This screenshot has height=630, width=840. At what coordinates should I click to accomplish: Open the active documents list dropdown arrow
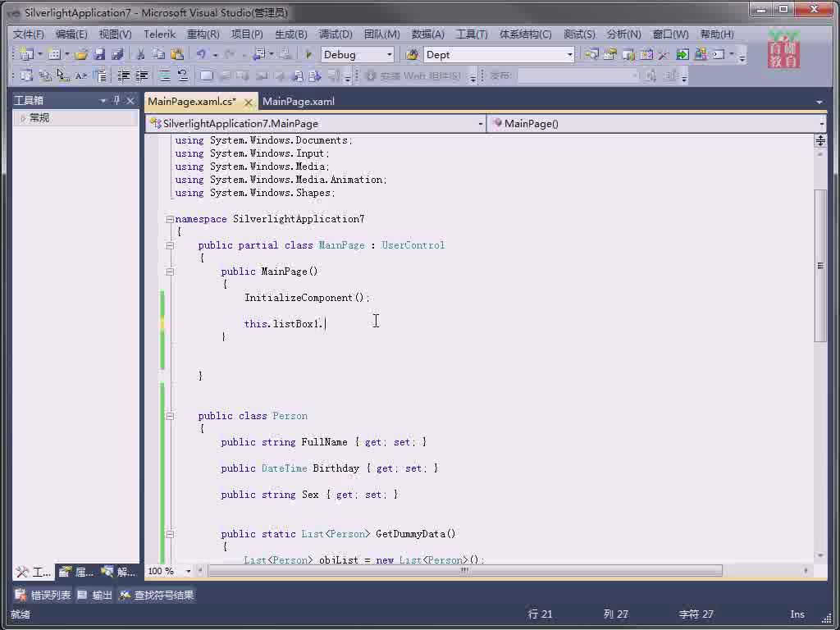pos(819,102)
